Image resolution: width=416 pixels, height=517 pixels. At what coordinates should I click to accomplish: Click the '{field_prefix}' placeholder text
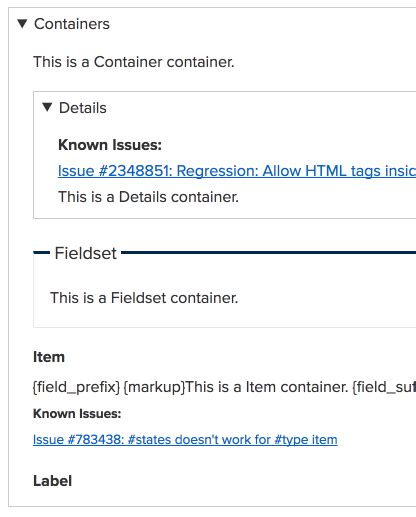(x=76, y=387)
